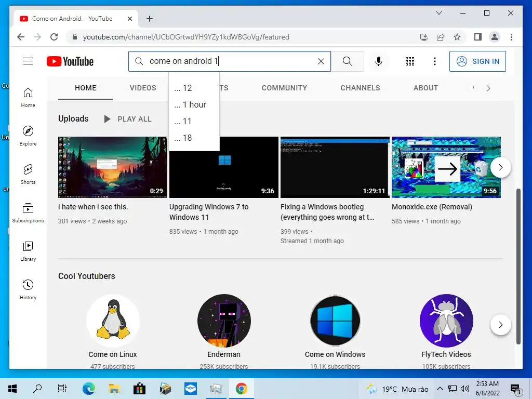Go to Home in the sidebar

coord(28,98)
